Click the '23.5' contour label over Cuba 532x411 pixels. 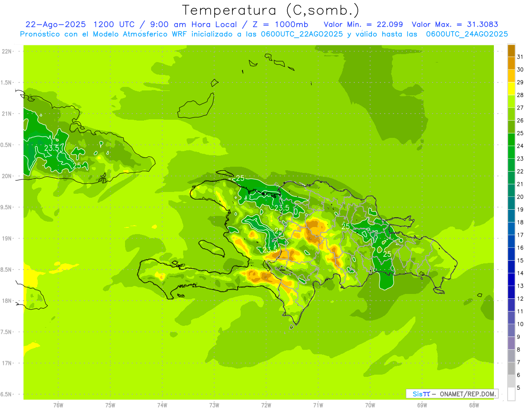pos(52,148)
